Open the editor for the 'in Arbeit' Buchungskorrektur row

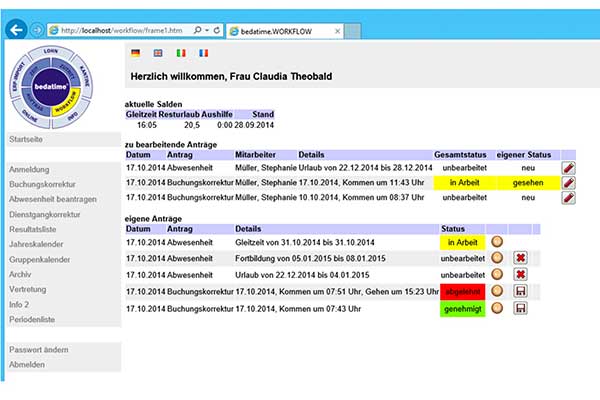point(569,183)
